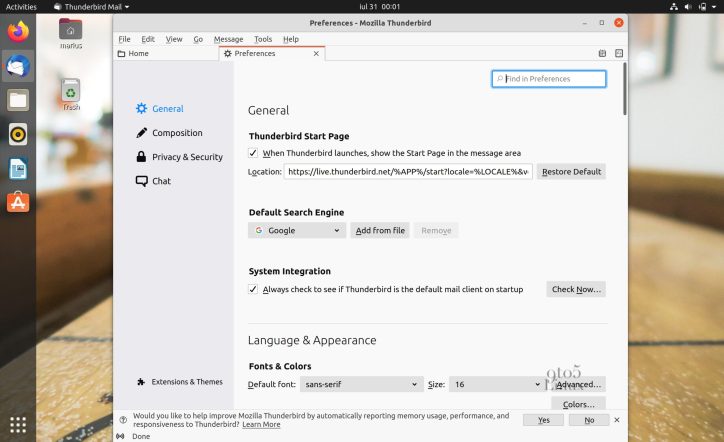Select the Privacy & Security category label
This screenshot has width=724, height=442.
[187, 157]
